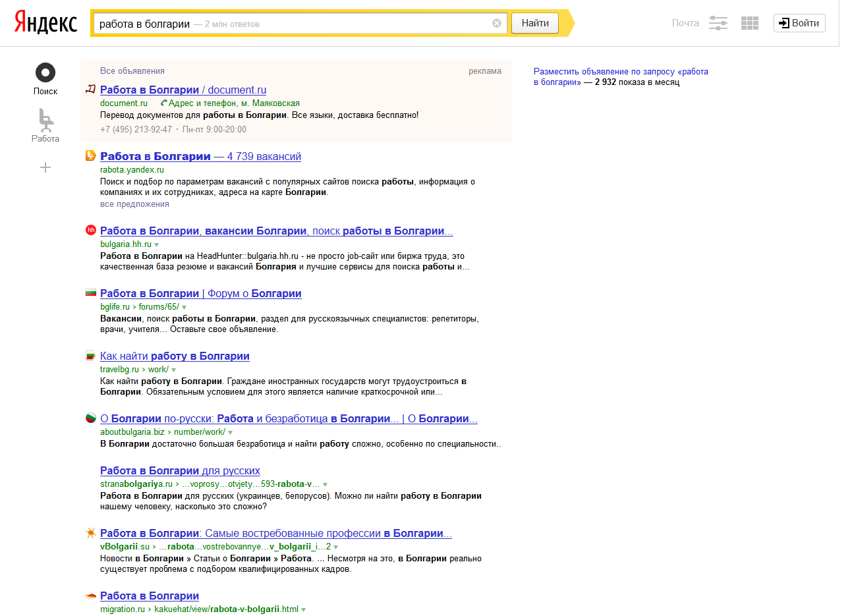Open Адрес и телефон, м. Маяковская link
Viewport: 850px width, 616px height.
point(234,103)
